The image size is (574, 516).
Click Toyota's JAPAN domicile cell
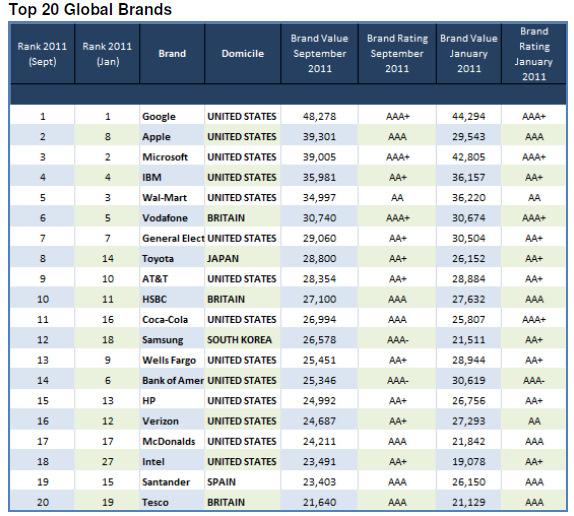[243, 259]
